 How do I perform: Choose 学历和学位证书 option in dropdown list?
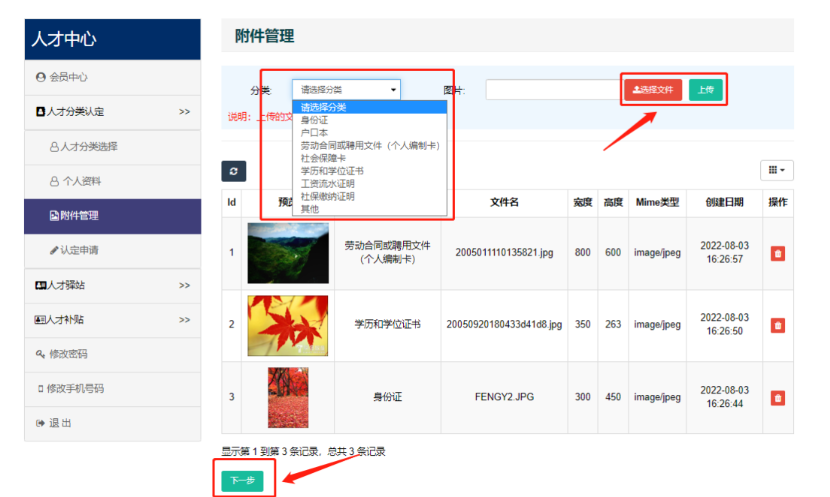pyautogui.click(x=369, y=171)
